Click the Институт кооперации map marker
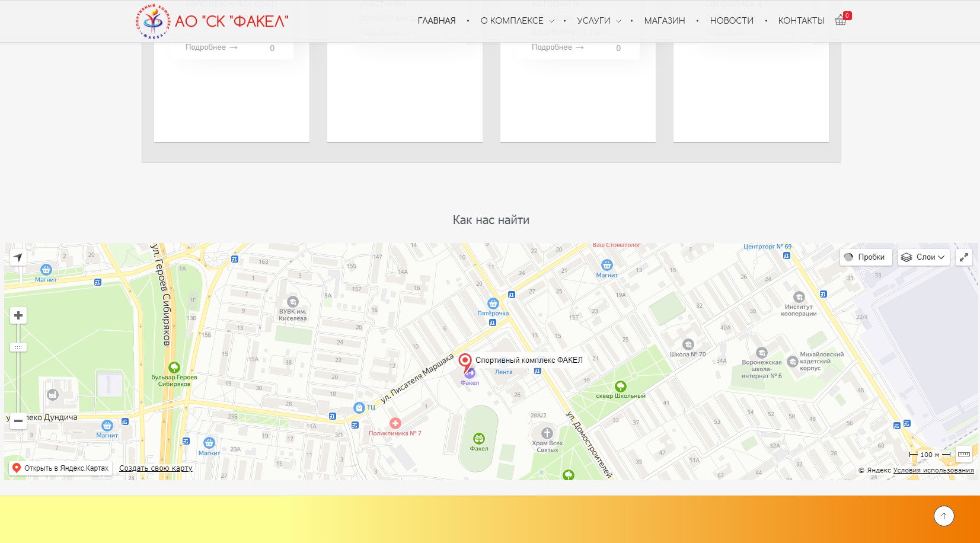The height and width of the screenshot is (543, 980). coord(799,297)
